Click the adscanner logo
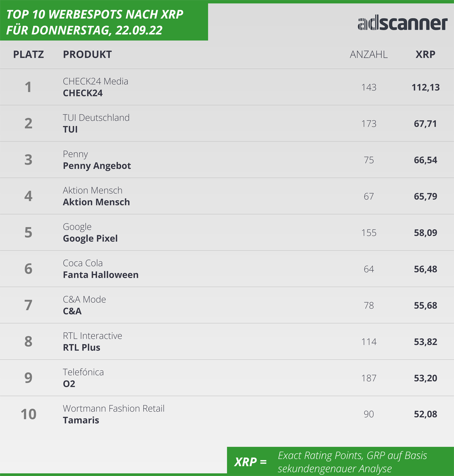The width and height of the screenshot is (454, 476). (x=403, y=23)
